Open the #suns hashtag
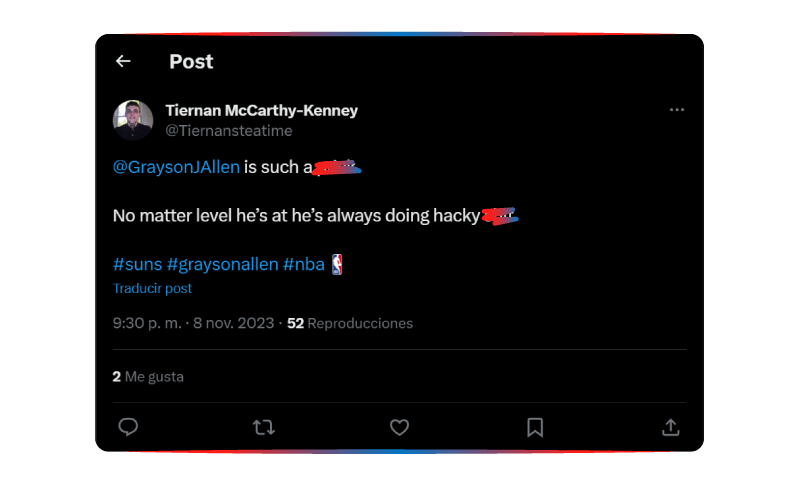This screenshot has width=801, height=488. pyautogui.click(x=137, y=264)
